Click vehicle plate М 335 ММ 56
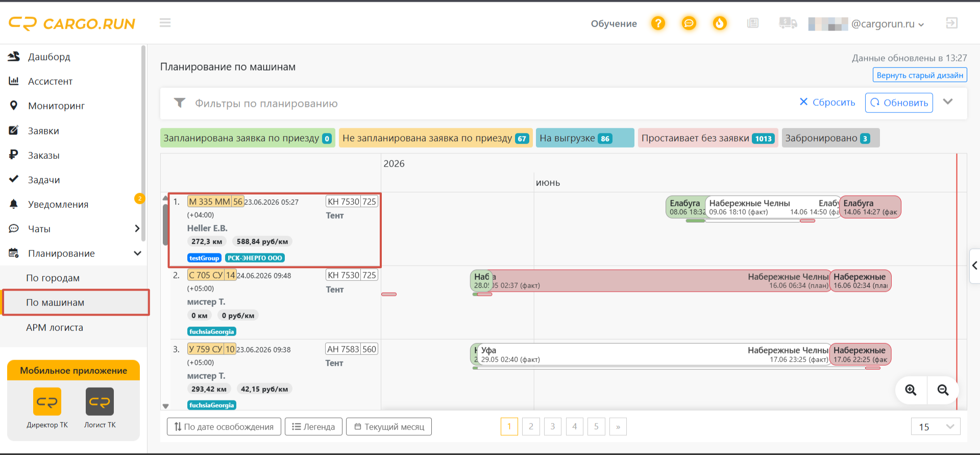The image size is (980, 455). tap(215, 202)
